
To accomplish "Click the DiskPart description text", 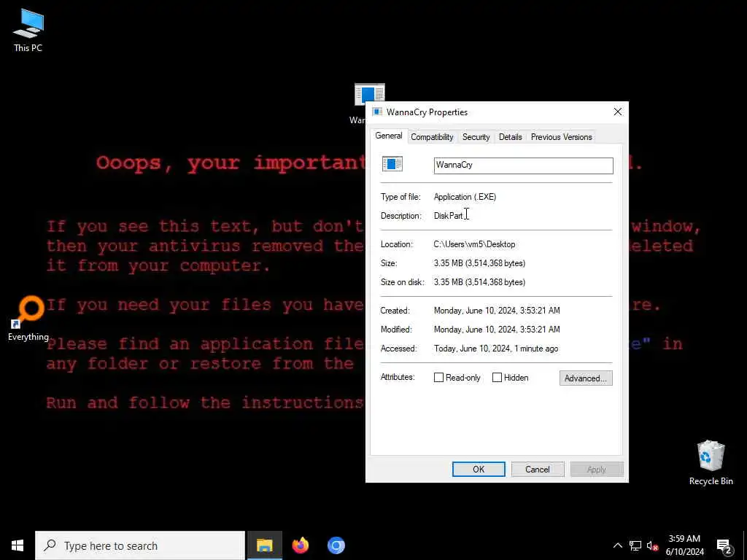I will [x=448, y=216].
